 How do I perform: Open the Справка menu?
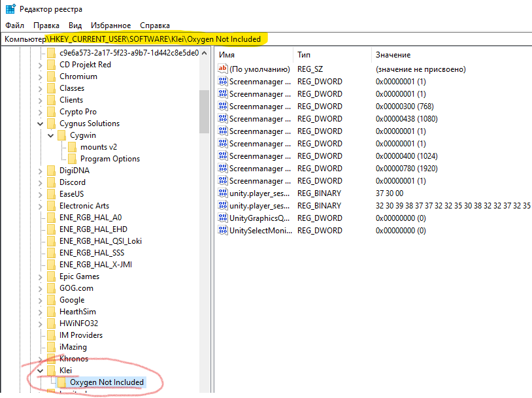[x=155, y=25]
